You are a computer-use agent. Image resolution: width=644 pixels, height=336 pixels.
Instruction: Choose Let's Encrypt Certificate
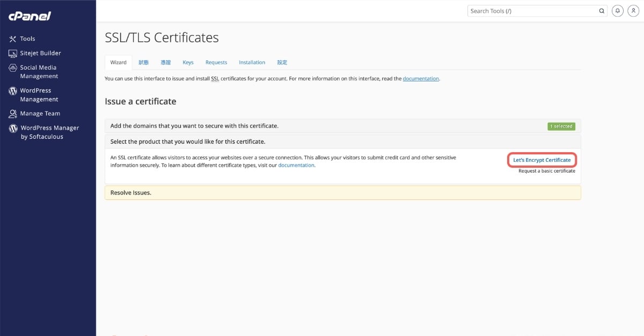(x=542, y=160)
